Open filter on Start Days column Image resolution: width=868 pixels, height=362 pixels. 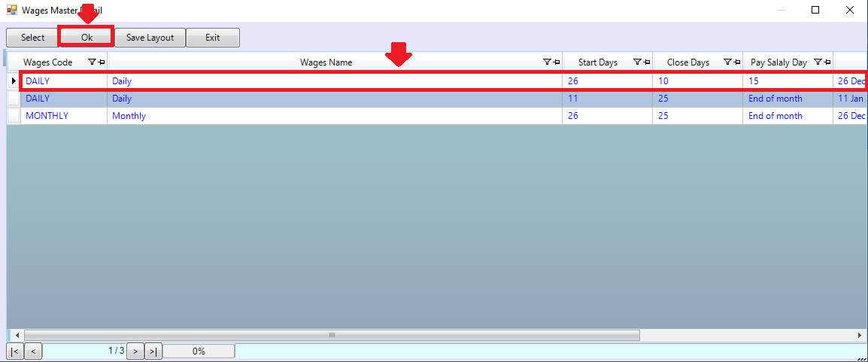coord(637,62)
